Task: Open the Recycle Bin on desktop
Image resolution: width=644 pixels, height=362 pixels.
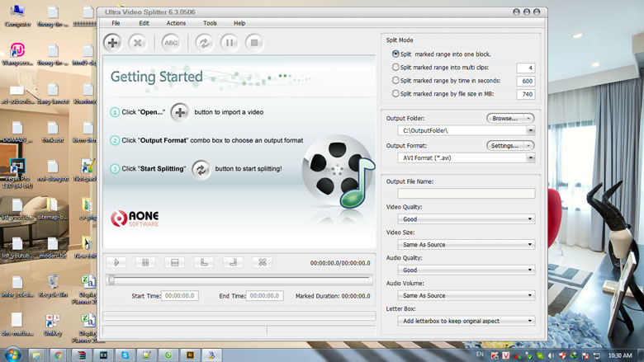Action: click(x=53, y=286)
